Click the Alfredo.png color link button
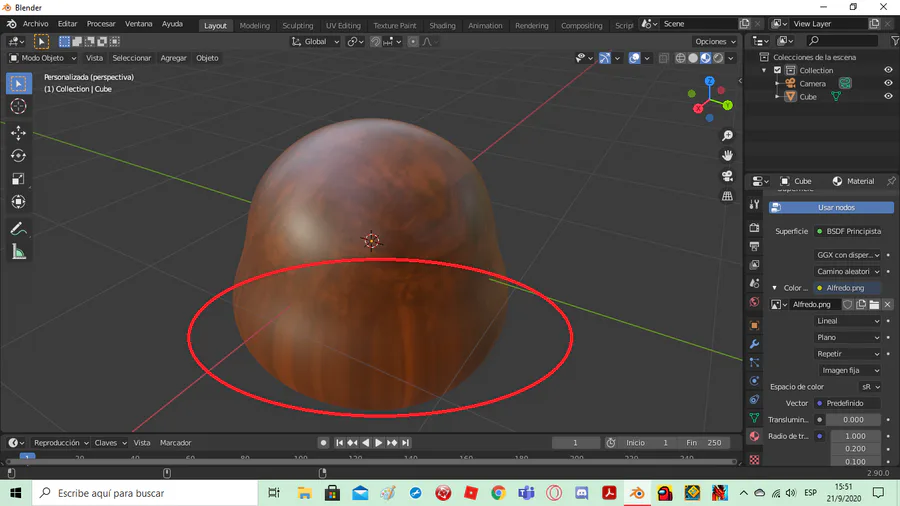Viewport: 900px width, 506px height. coord(848,288)
